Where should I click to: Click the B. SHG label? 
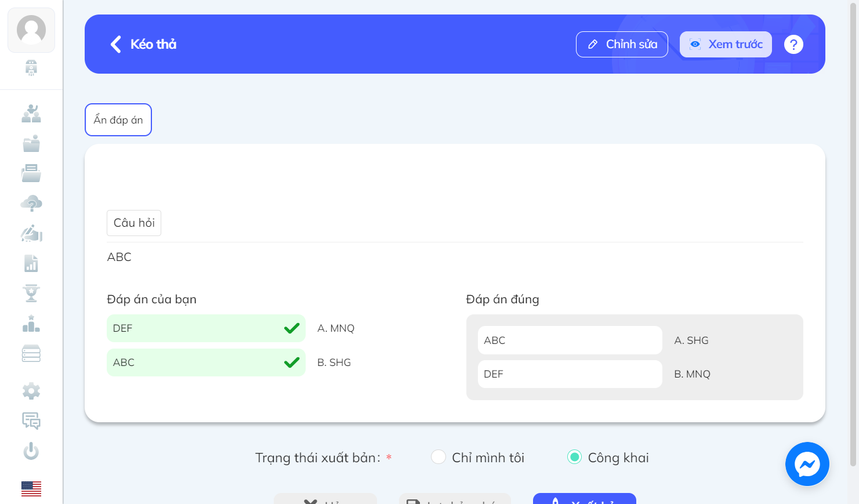click(334, 362)
